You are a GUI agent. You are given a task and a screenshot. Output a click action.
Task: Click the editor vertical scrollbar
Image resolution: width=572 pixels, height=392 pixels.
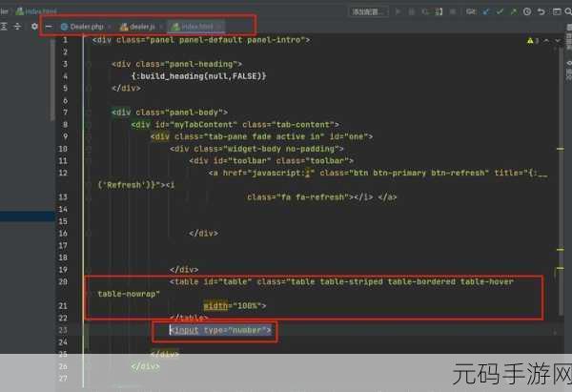pos(561,180)
